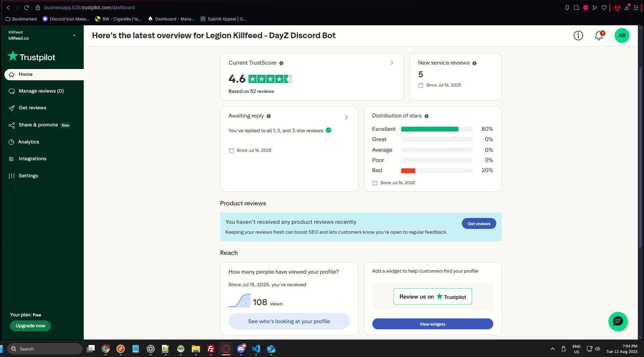Click the browser address bar URL
Screen dimensions: 644x357
[90, 8]
